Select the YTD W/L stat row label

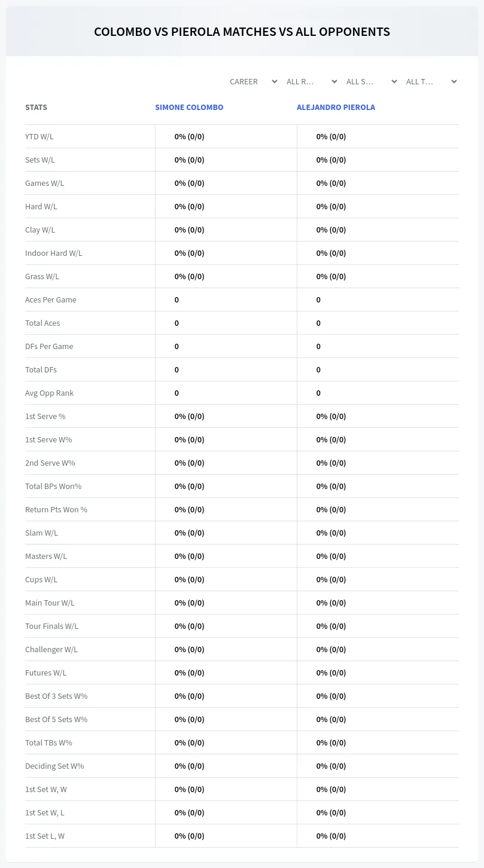[39, 136]
